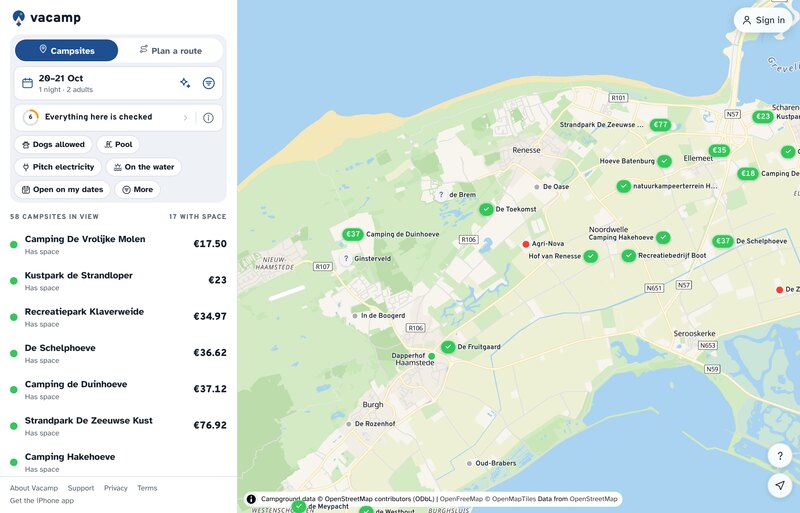Click the De Oase grey dot marker
Viewport: 800px width, 513px height.
pyautogui.click(x=537, y=187)
